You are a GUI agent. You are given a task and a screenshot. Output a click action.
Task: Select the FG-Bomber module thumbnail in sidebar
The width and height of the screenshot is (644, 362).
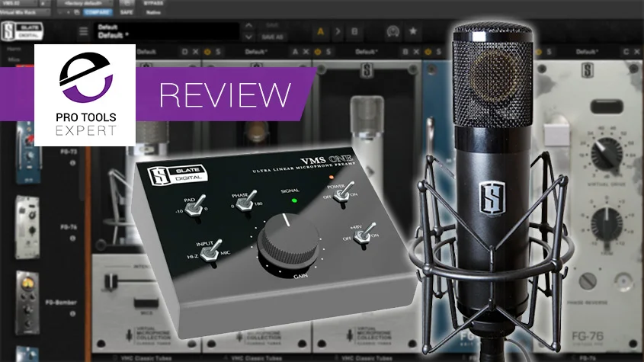[27, 303]
